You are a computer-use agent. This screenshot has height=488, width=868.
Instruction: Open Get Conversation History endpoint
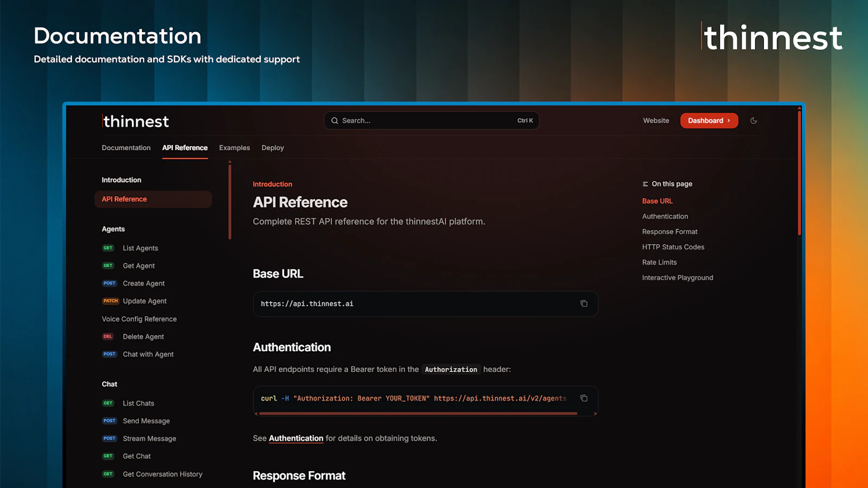[163, 474]
